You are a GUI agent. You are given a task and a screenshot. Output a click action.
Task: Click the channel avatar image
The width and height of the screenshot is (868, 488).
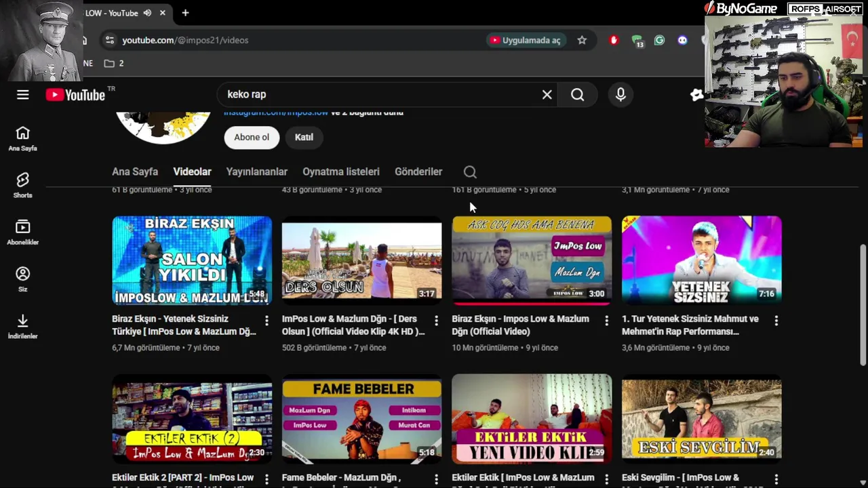[x=163, y=127]
